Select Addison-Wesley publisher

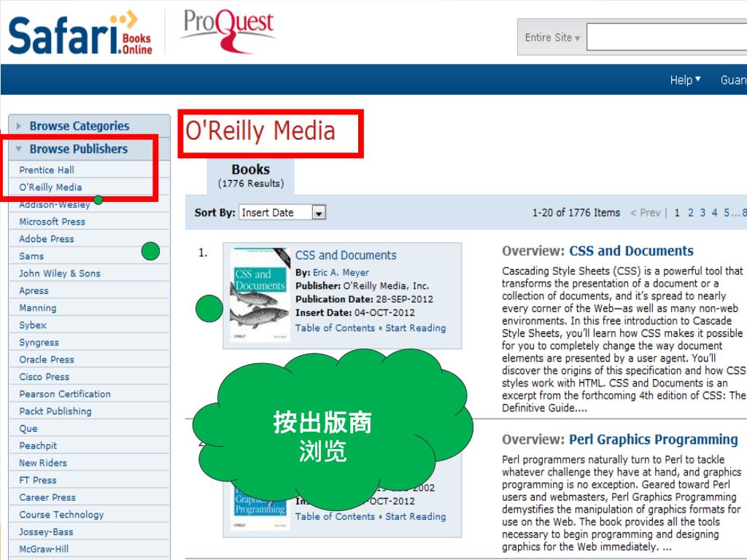54,205
